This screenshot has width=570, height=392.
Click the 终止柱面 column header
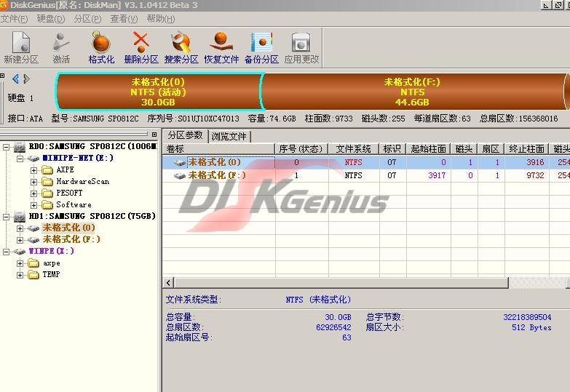(x=527, y=148)
